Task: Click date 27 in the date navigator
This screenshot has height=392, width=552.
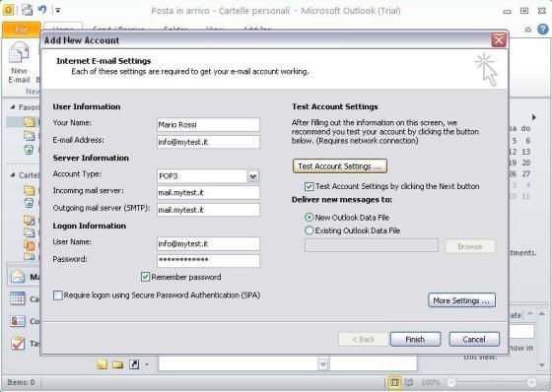Action: (x=526, y=173)
